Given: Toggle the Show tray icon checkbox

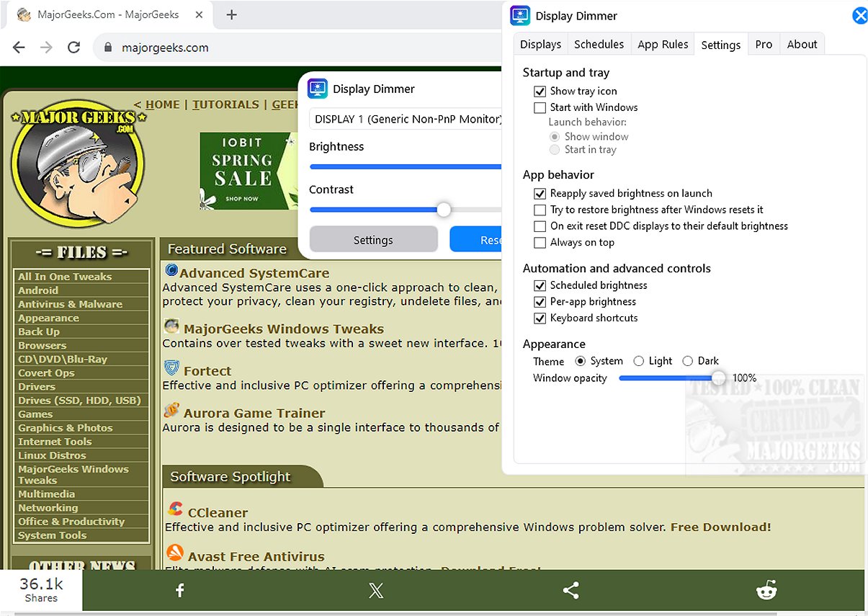Looking at the screenshot, I should click(x=540, y=91).
